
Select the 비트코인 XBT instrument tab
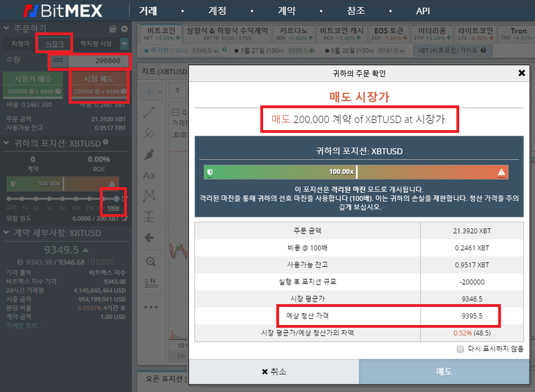[161, 34]
